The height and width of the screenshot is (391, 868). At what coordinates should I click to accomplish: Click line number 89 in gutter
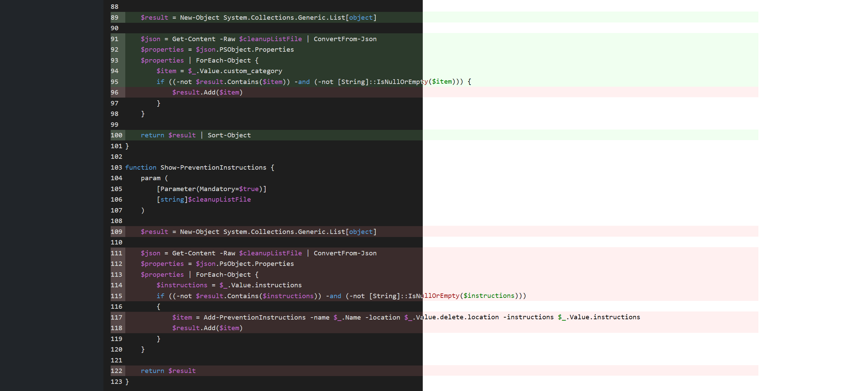click(x=115, y=17)
